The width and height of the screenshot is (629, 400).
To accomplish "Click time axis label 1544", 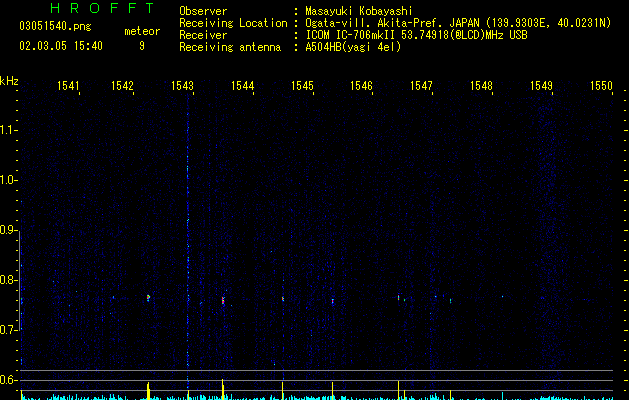I will tap(242, 85).
